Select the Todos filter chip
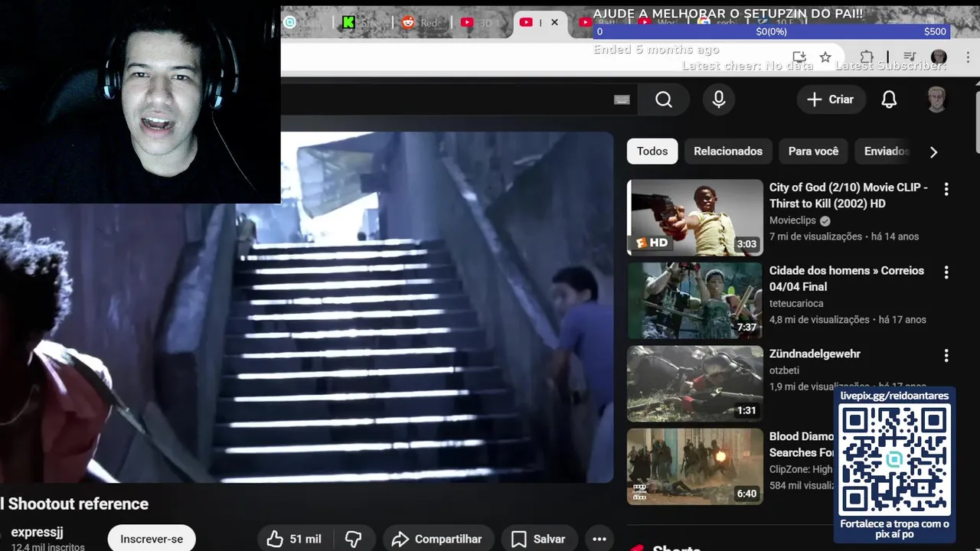 (x=652, y=151)
